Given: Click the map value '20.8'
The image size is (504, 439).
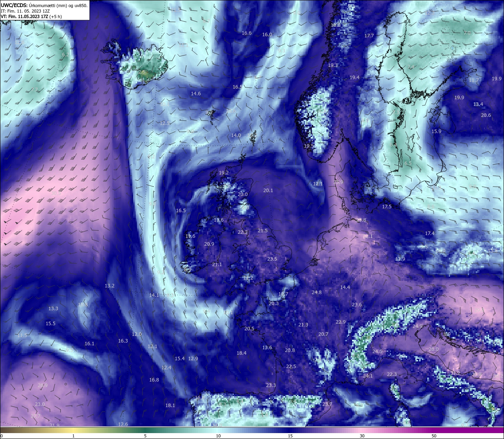Looking at the screenshot, I should (290, 350).
